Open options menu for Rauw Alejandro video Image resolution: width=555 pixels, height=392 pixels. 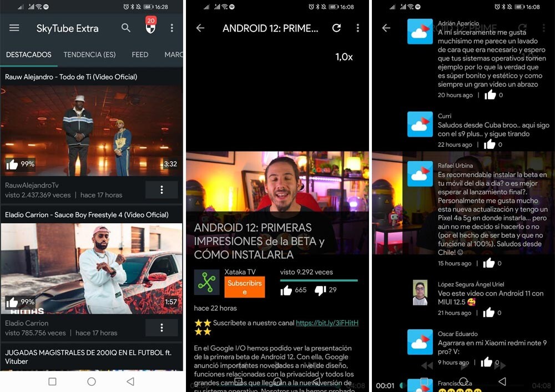[x=161, y=189]
